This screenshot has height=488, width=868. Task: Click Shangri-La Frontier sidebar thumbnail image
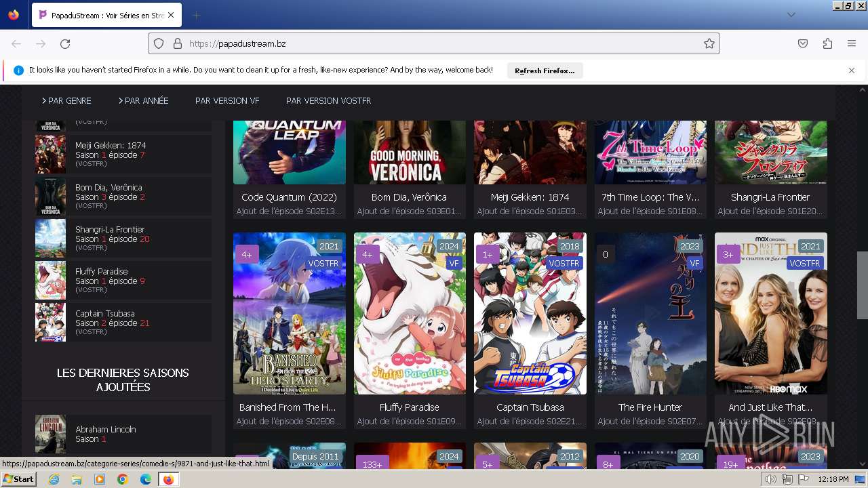(x=50, y=239)
